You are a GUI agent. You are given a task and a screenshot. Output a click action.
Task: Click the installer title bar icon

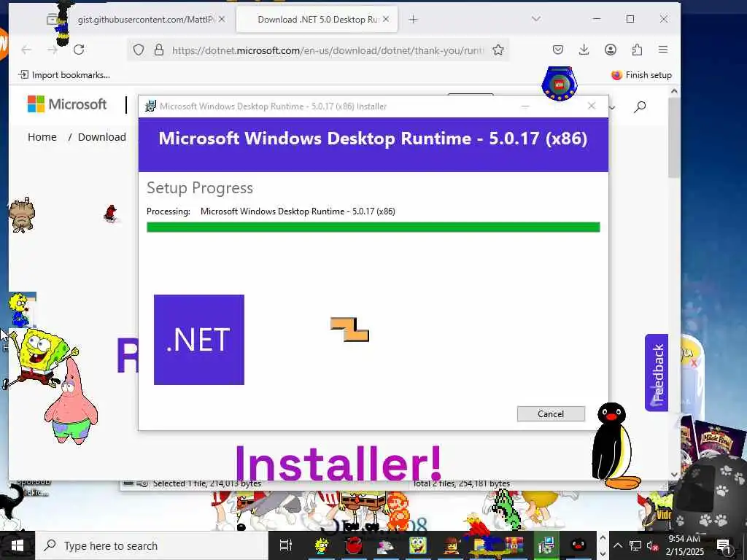150,106
